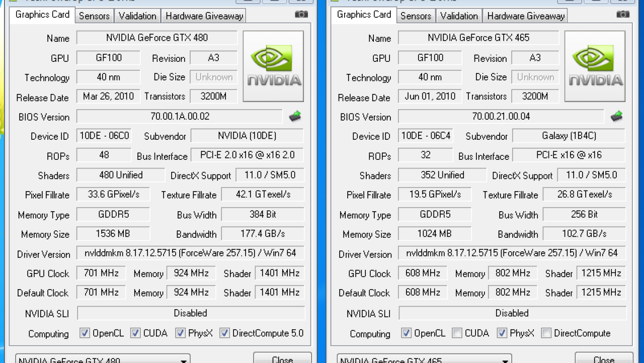Toggle CUDA checkbox in GTX 480 window

(x=135, y=333)
